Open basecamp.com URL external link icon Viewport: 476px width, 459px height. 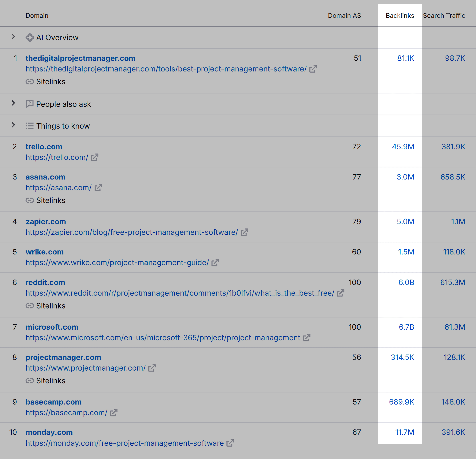tap(114, 413)
